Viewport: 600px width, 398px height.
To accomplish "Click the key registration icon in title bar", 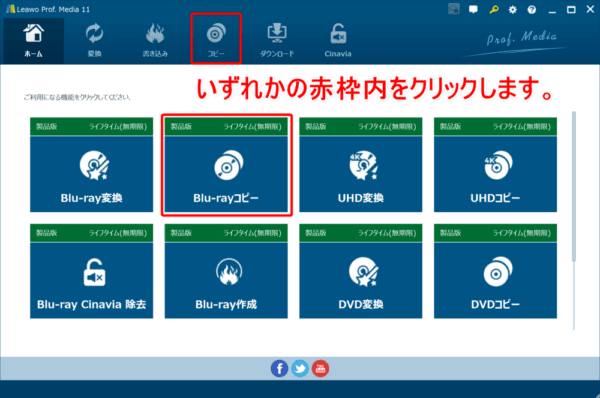I will coord(494,10).
